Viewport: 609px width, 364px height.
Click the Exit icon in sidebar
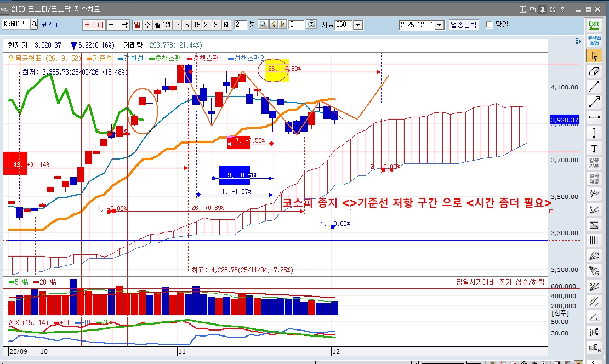[594, 25]
